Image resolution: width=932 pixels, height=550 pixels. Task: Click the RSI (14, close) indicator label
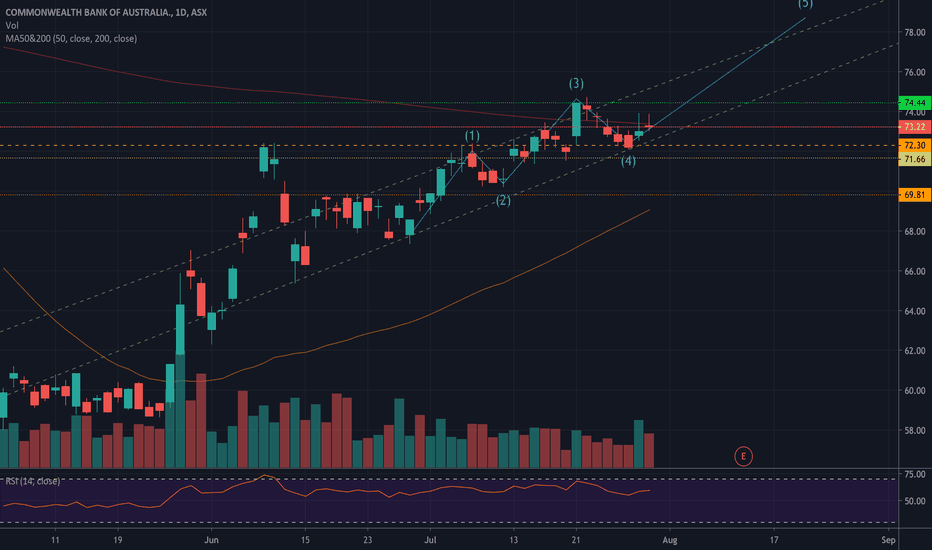[x=33, y=480]
